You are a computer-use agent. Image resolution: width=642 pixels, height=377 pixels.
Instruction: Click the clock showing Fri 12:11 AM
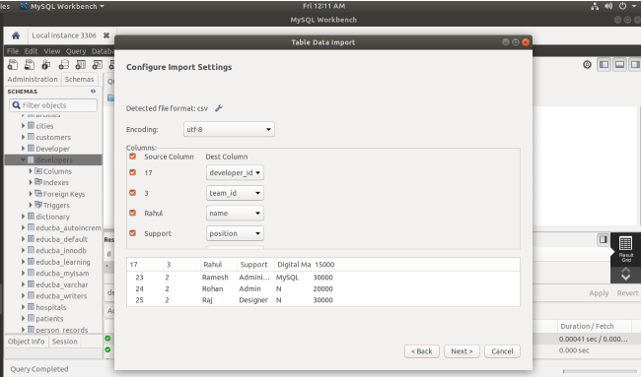pos(323,6)
